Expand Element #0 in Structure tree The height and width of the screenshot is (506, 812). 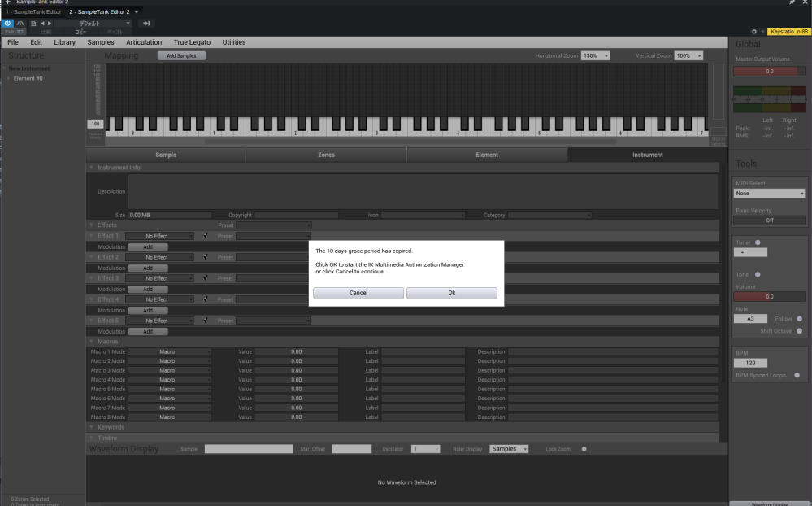click(8, 78)
